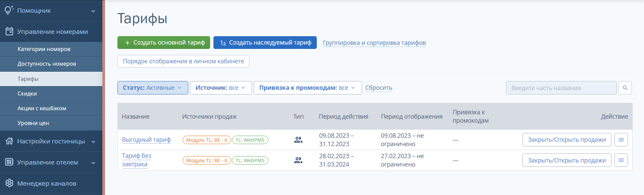This screenshot has height=195, width=644.
Task: Click the Источники продаж column header
Action: (x=209, y=116)
